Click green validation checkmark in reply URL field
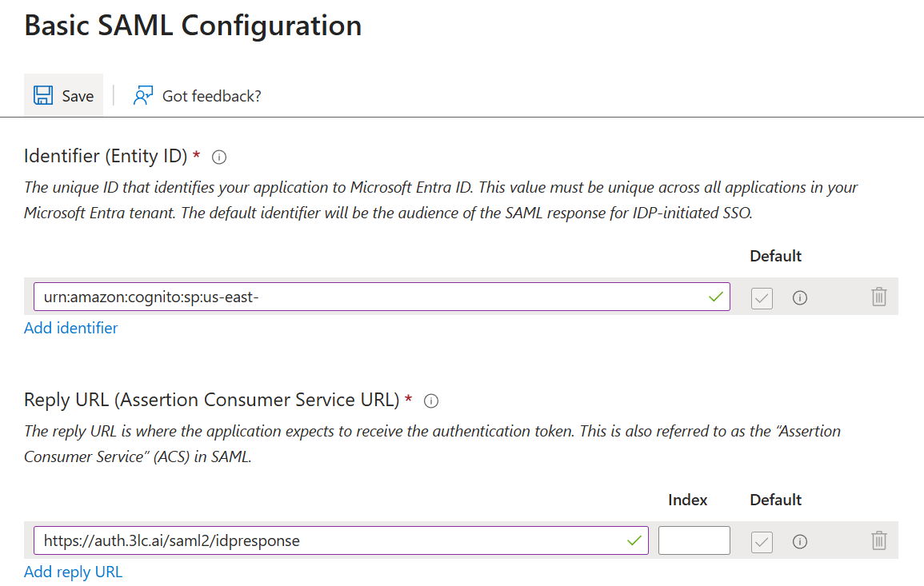 click(x=634, y=540)
